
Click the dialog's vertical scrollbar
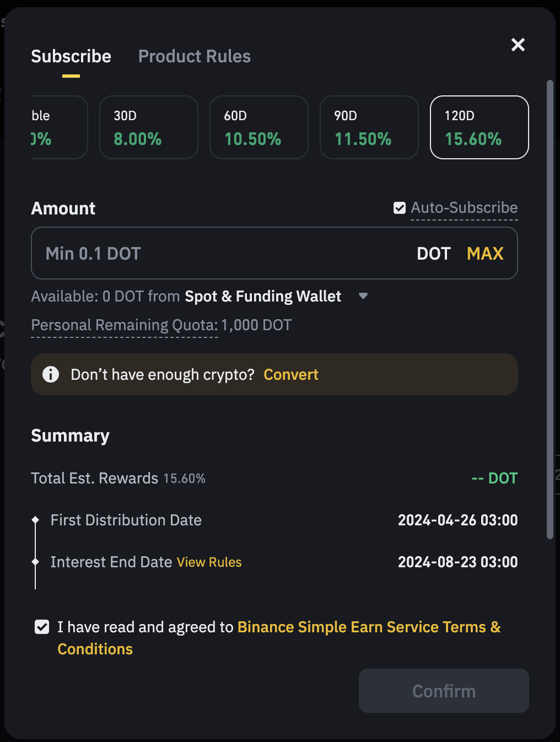550,310
